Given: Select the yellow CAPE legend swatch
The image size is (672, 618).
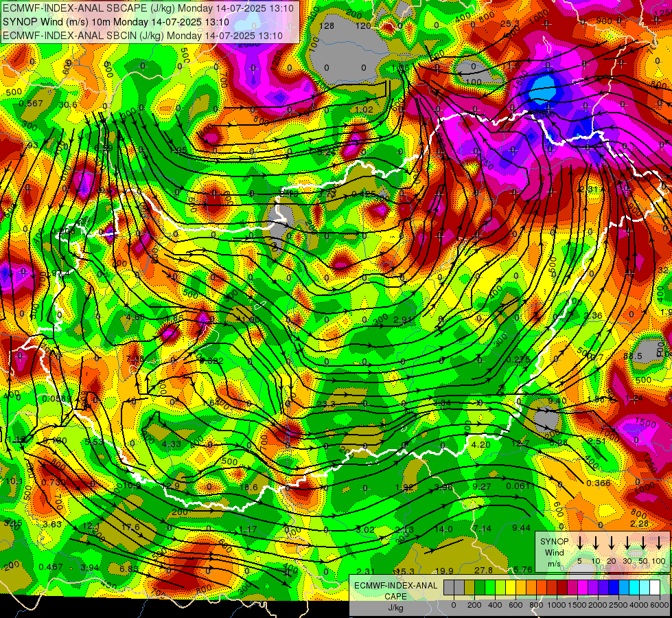Looking at the screenshot, I should [511, 587].
